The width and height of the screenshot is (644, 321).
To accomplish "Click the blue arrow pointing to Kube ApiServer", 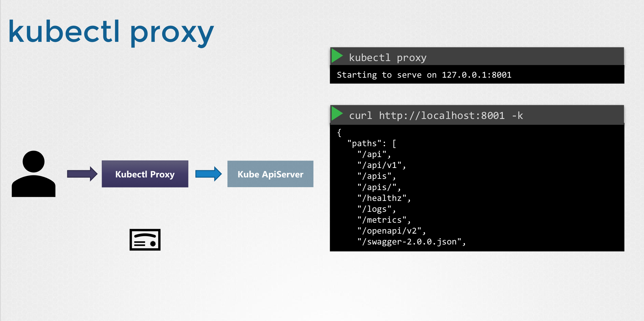I will click(x=208, y=174).
